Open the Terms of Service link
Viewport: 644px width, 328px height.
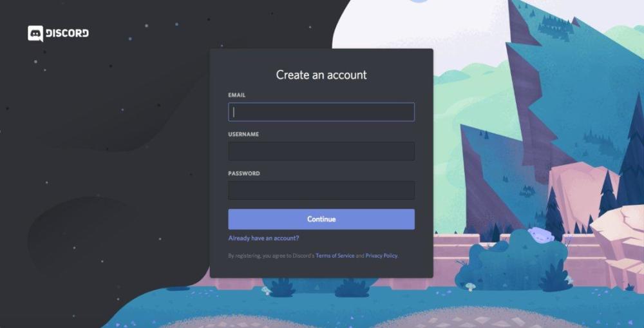click(x=335, y=256)
